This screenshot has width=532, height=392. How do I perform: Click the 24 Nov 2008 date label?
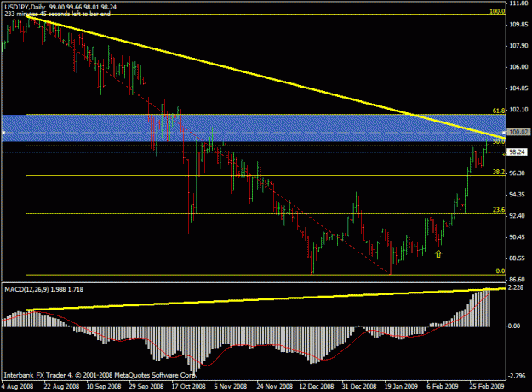coord(274,386)
